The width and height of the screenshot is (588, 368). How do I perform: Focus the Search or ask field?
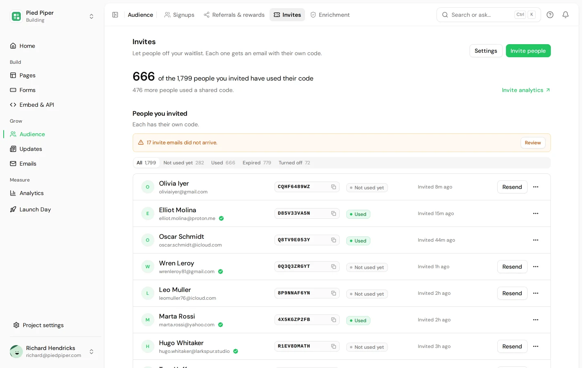[x=488, y=15]
